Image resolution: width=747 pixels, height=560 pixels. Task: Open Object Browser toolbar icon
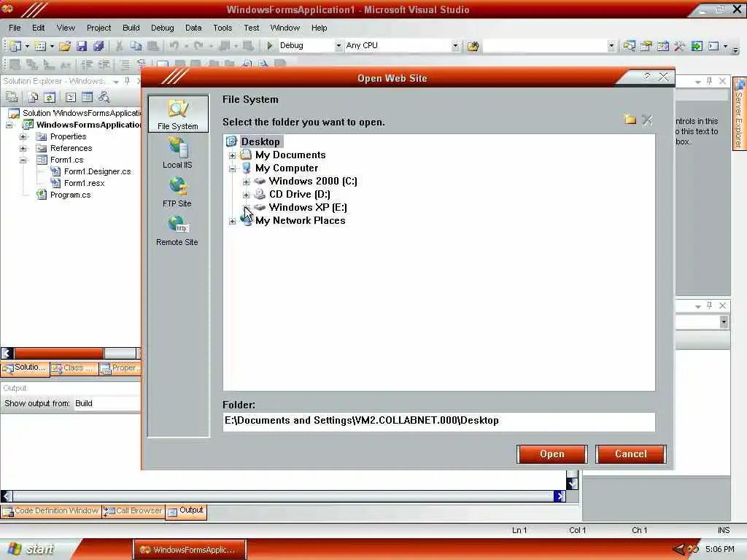pyautogui.click(x=662, y=46)
